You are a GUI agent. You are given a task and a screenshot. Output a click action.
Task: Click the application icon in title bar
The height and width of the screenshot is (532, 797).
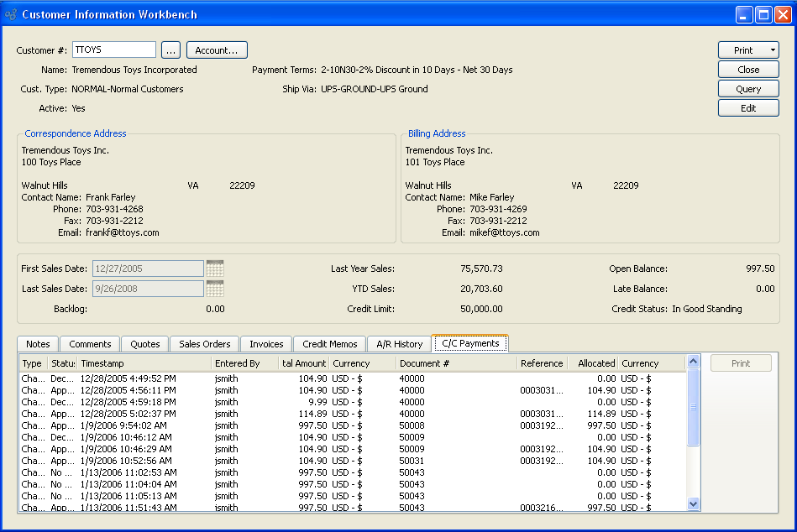(x=12, y=14)
